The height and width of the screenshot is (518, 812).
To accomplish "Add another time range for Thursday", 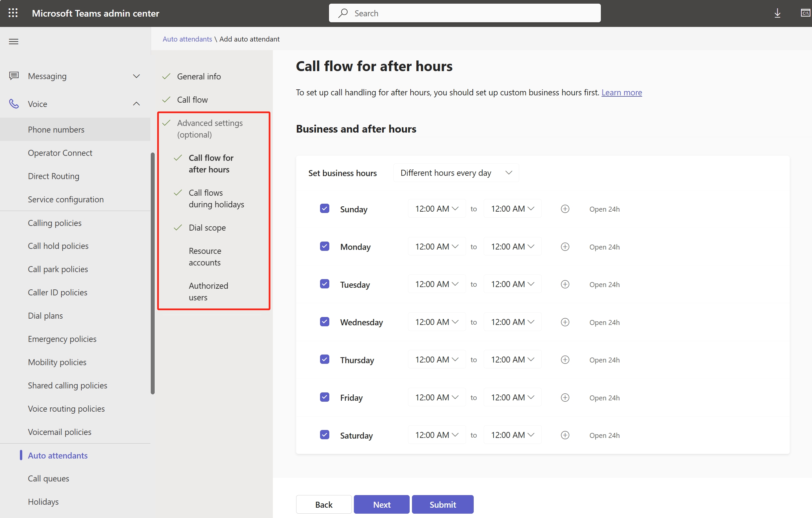I will pos(565,360).
